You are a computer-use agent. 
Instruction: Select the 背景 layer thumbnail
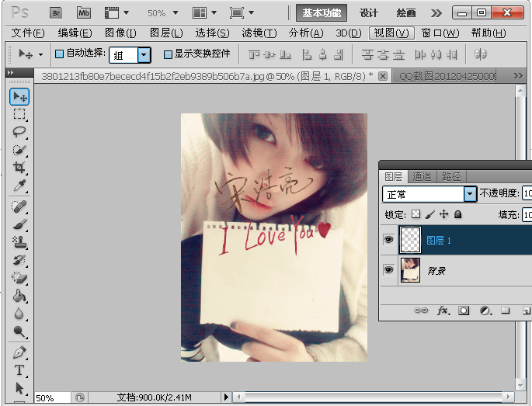409,270
